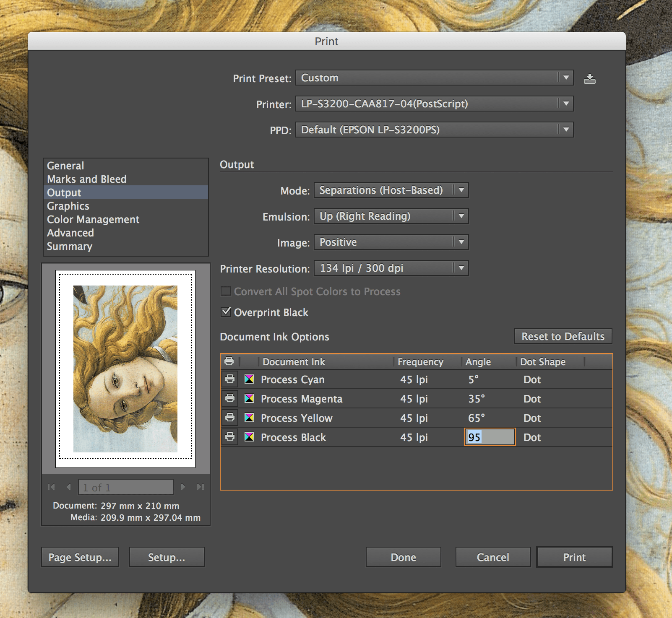Toggle the printer icon for Process Cyan
The image size is (672, 618).
coord(230,379)
